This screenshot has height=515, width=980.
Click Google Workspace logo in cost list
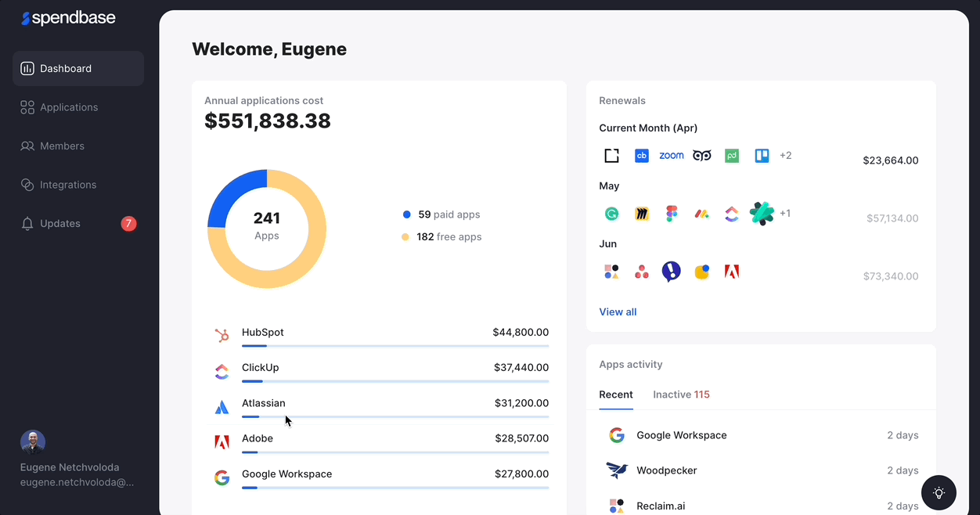tap(222, 477)
